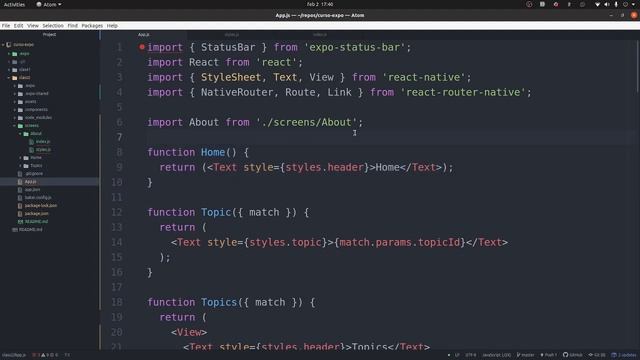Click the folder icon of class1

pos(15,69)
